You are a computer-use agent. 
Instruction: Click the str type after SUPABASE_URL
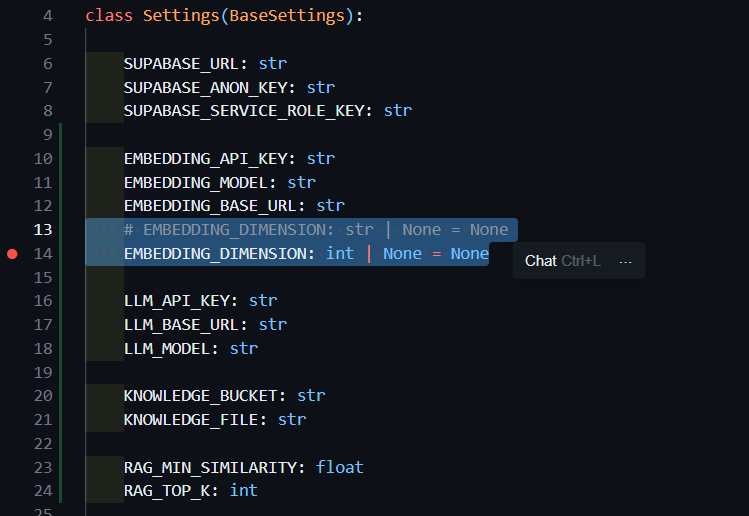[273, 64]
